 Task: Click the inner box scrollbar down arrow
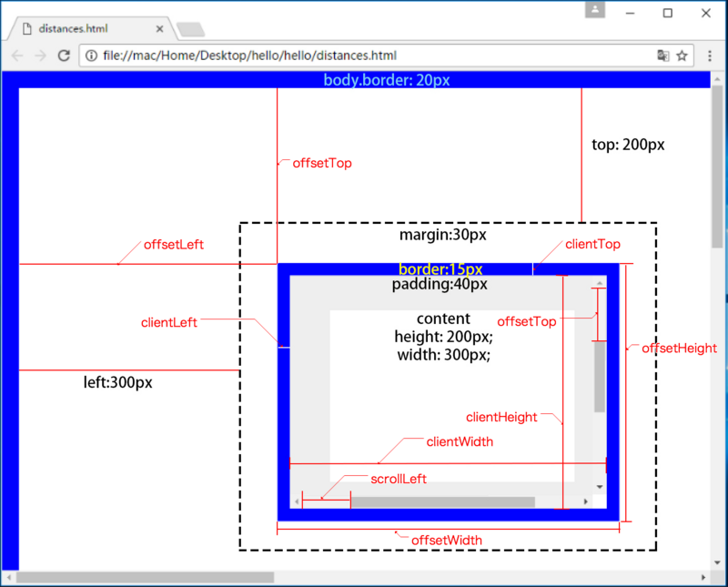pos(600,487)
